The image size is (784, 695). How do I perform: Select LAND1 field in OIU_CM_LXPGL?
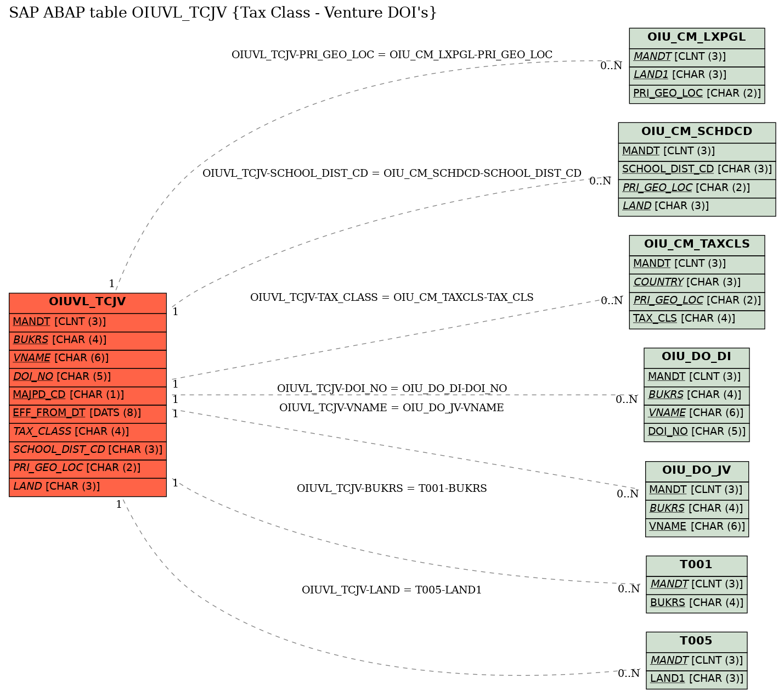click(697, 75)
